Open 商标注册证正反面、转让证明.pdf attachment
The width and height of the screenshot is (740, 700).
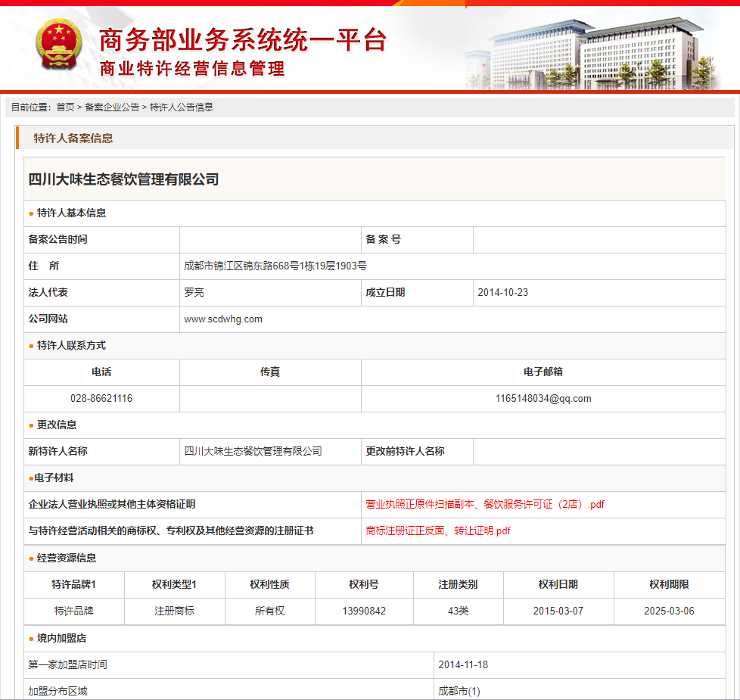[437, 530]
